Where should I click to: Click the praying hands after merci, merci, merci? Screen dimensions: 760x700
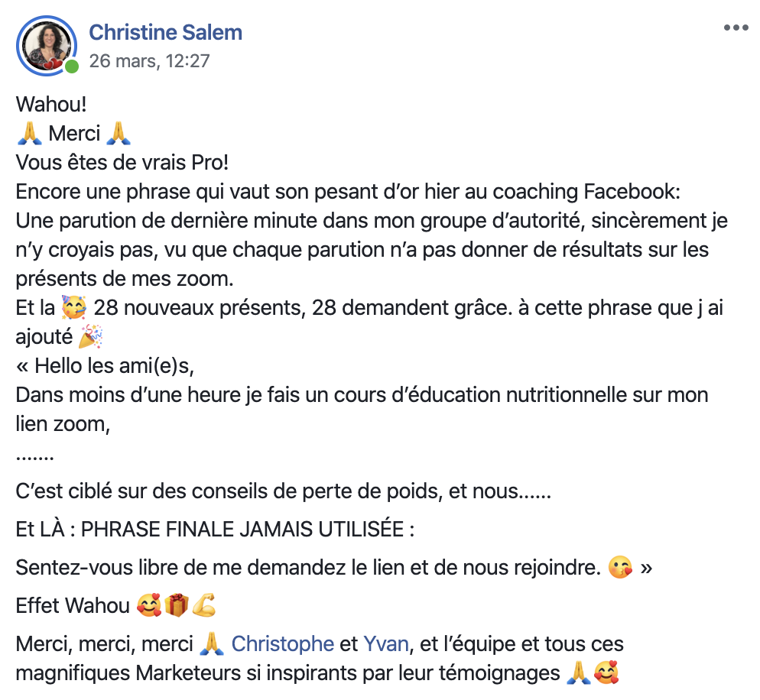pyautogui.click(x=212, y=644)
